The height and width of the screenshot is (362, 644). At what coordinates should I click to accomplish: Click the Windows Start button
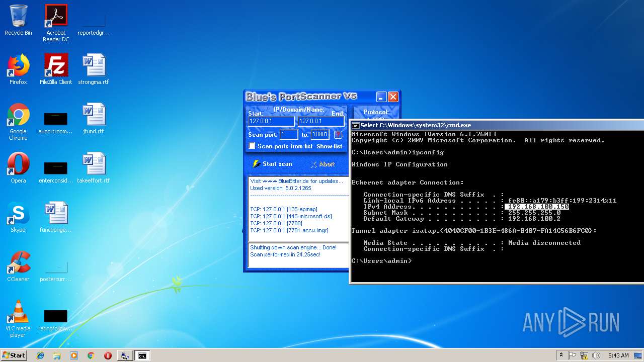pyautogui.click(x=14, y=355)
